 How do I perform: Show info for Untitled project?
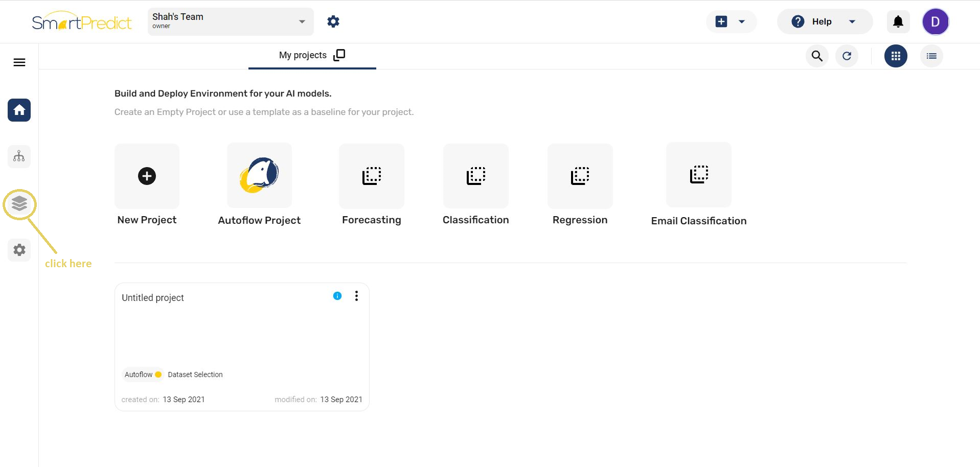337,296
